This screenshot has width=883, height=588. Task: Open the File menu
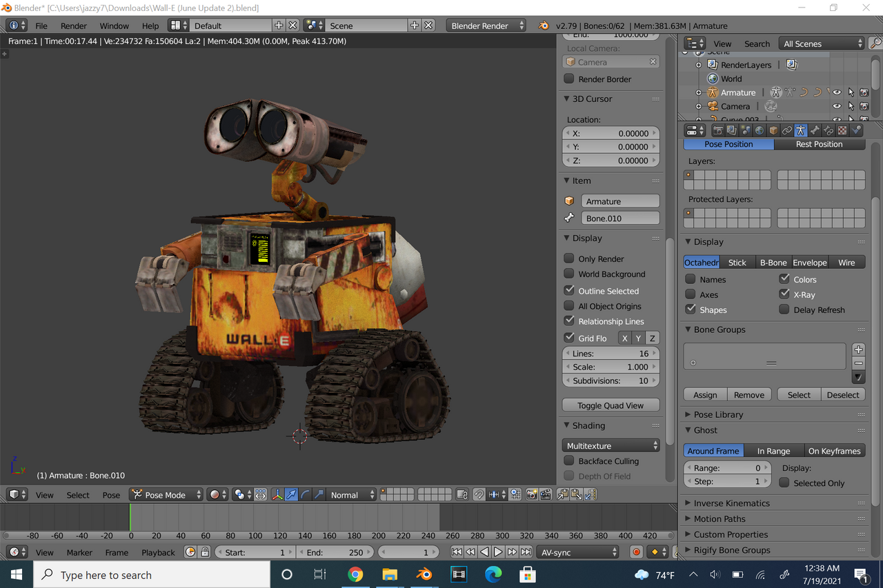click(41, 26)
